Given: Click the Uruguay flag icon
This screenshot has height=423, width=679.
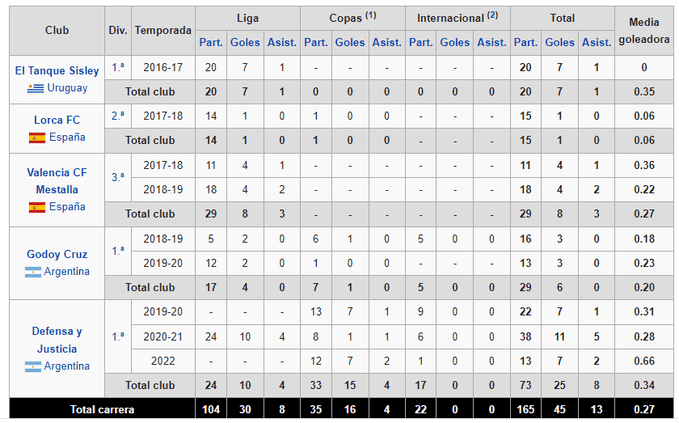Looking at the screenshot, I should (36, 88).
